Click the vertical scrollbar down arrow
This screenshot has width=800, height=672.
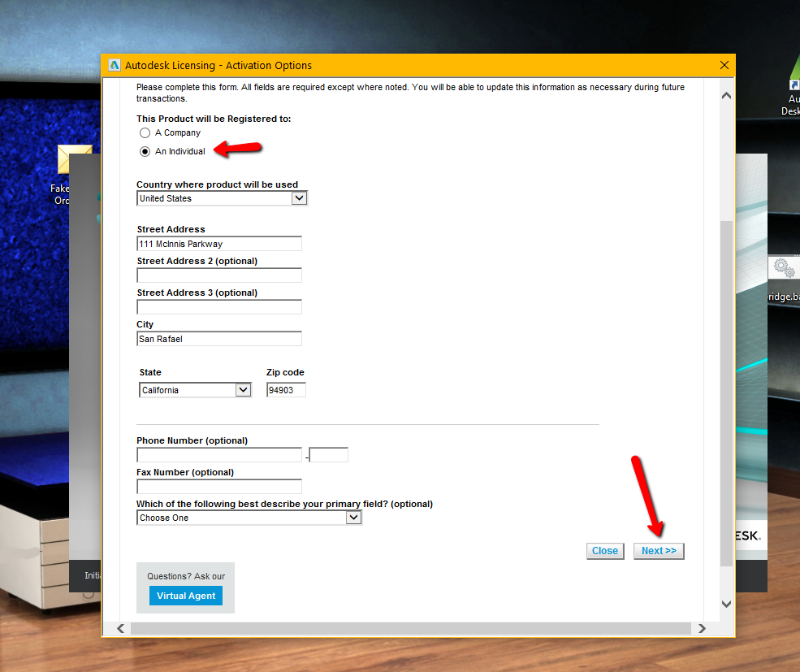727,604
